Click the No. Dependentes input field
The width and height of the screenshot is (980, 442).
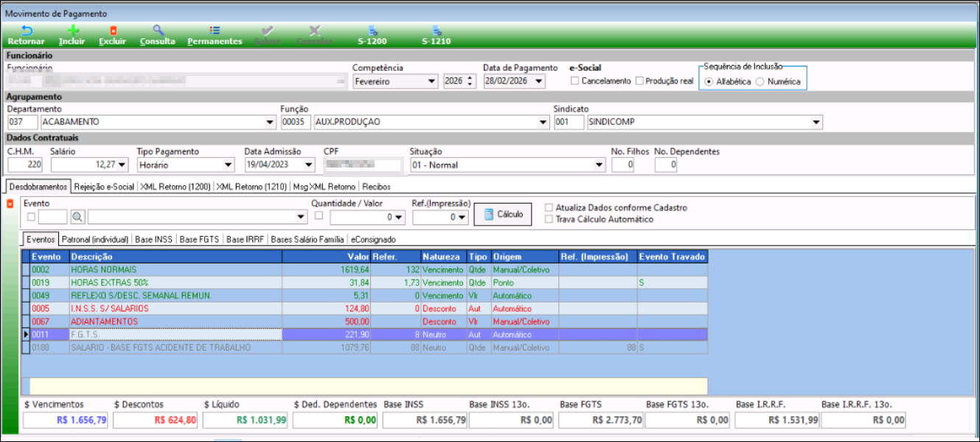[x=666, y=165]
